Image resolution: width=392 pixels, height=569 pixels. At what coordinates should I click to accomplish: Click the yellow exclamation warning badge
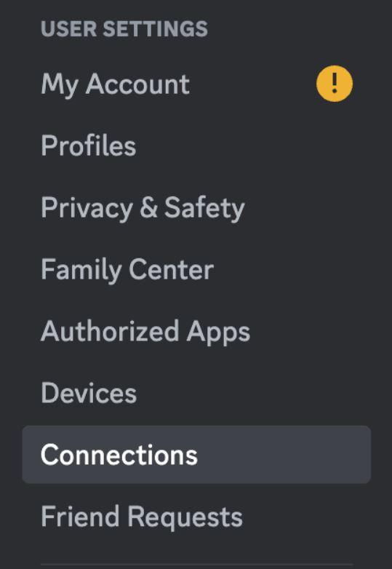(x=335, y=84)
